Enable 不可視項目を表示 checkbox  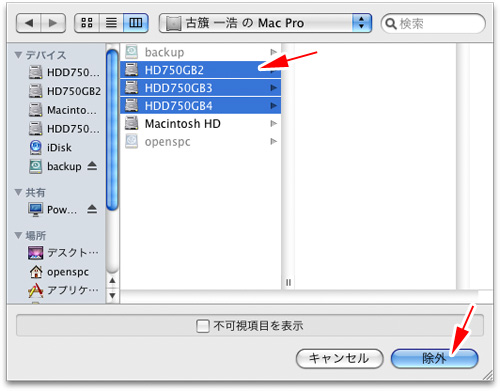pos(203,326)
